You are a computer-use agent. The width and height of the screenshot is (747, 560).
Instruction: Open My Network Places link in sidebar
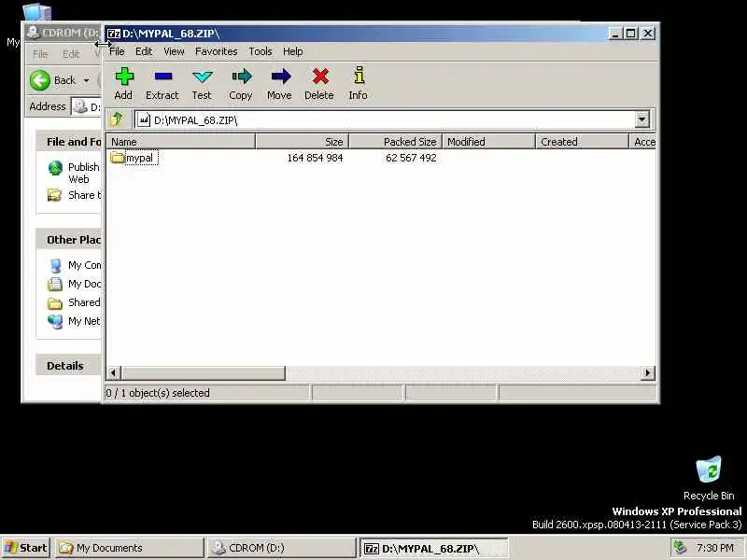click(x=75, y=321)
